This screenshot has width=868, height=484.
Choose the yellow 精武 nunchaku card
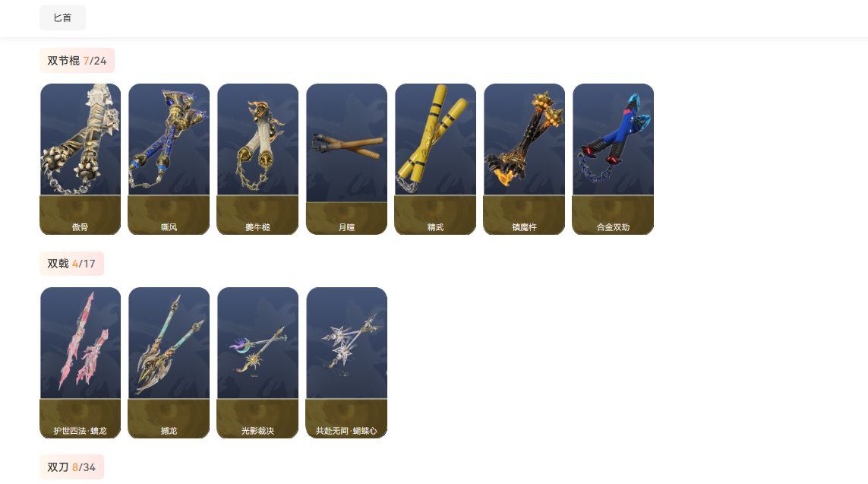[x=435, y=159]
